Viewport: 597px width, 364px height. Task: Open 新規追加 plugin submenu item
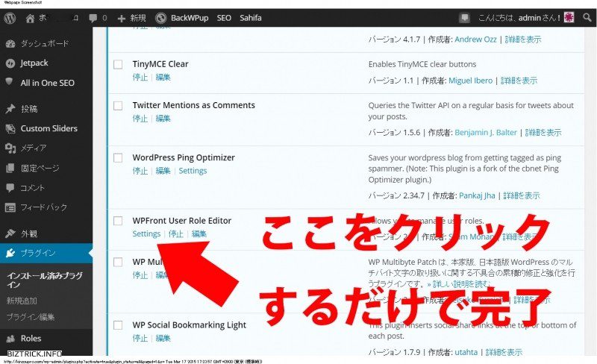point(22,301)
